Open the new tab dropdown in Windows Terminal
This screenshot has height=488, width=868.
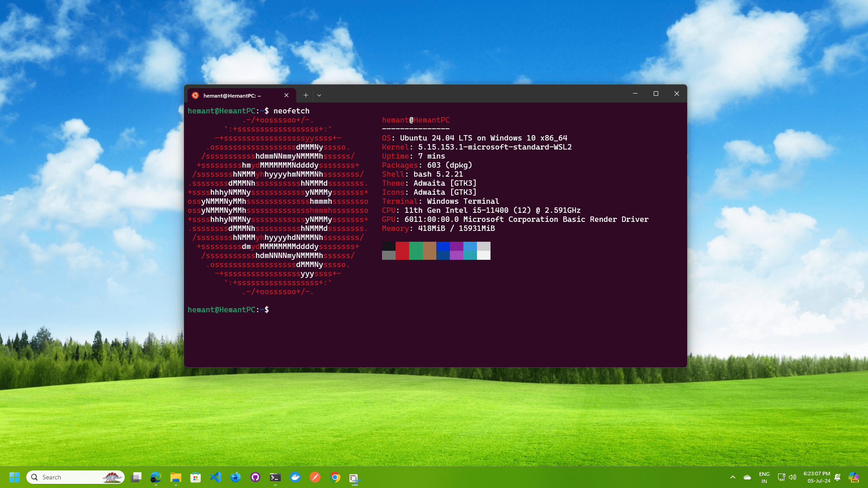click(319, 95)
